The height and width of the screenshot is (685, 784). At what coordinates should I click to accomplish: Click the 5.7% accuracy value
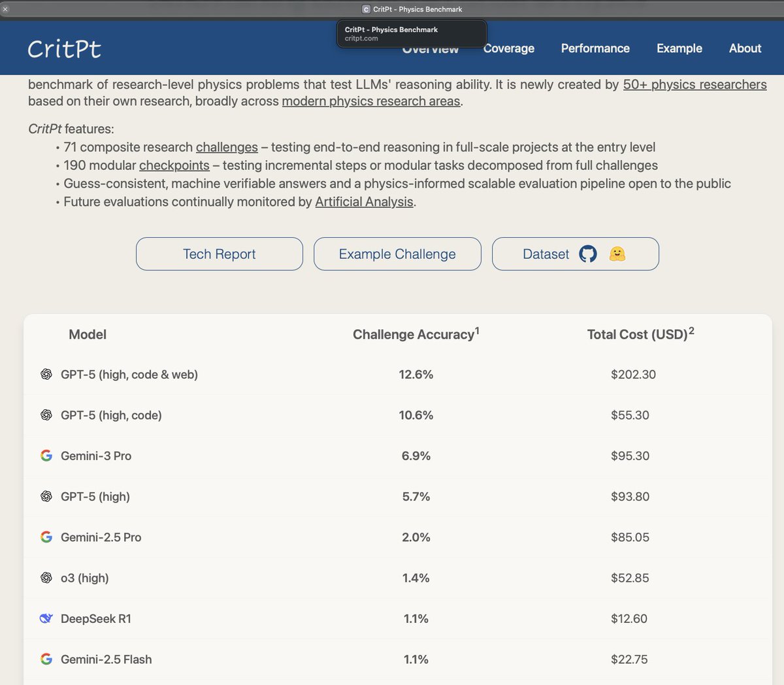pyautogui.click(x=416, y=497)
